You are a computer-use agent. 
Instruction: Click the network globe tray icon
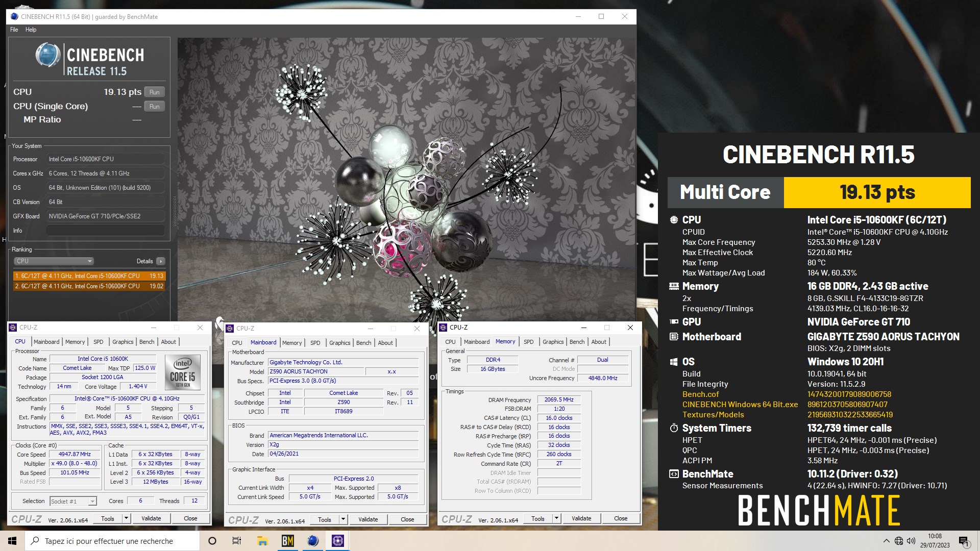(x=899, y=541)
